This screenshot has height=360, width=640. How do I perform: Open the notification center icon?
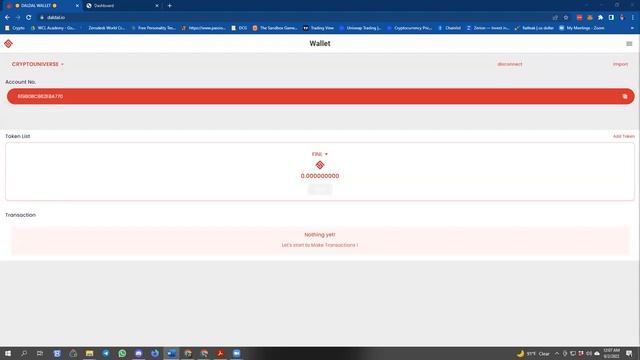(629, 353)
